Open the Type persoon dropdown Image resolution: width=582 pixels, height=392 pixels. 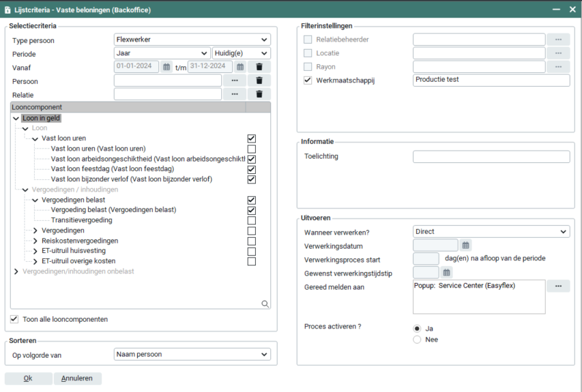(x=192, y=40)
